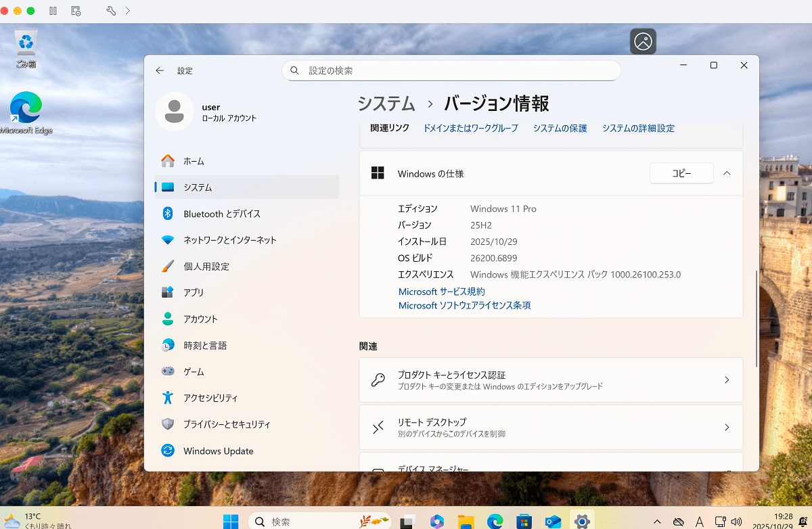This screenshot has height=529, width=812.
Task: Open Microsoft Store from taskbar
Action: point(524,522)
